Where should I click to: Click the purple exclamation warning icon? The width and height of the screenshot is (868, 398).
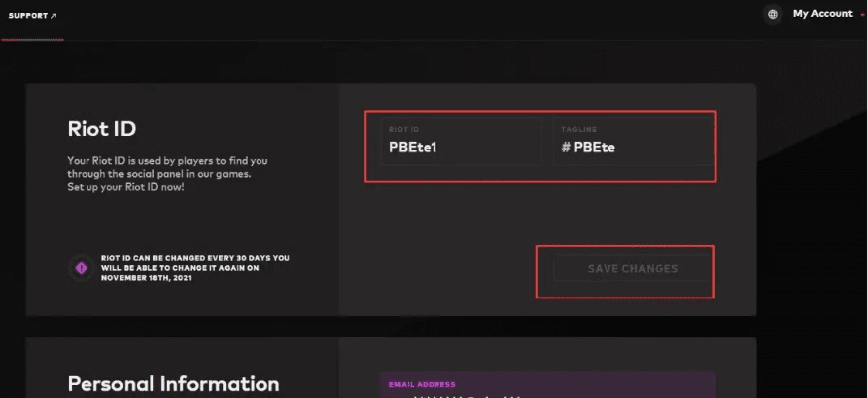tap(82, 266)
